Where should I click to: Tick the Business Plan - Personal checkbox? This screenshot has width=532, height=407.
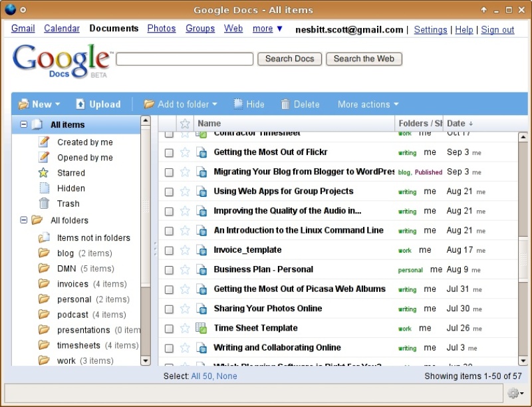169,270
